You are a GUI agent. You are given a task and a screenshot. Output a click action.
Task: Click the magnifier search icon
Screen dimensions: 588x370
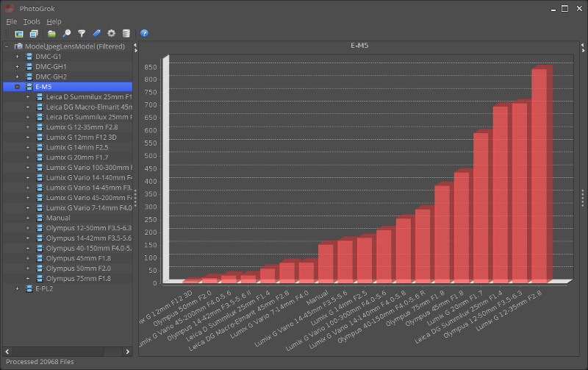pyautogui.click(x=66, y=34)
